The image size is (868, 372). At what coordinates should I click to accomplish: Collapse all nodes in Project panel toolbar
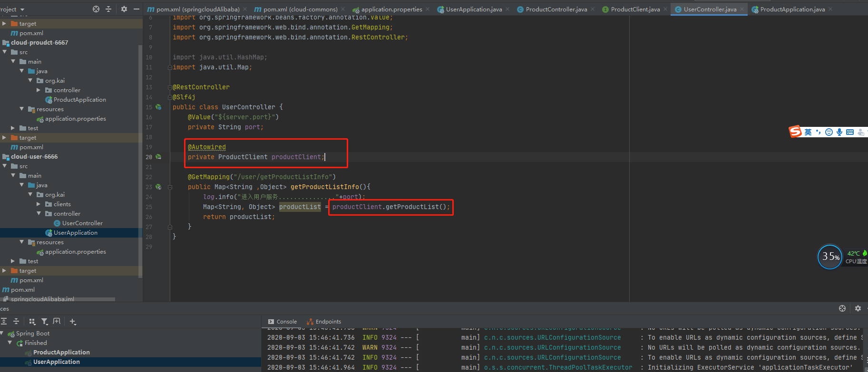coord(108,9)
